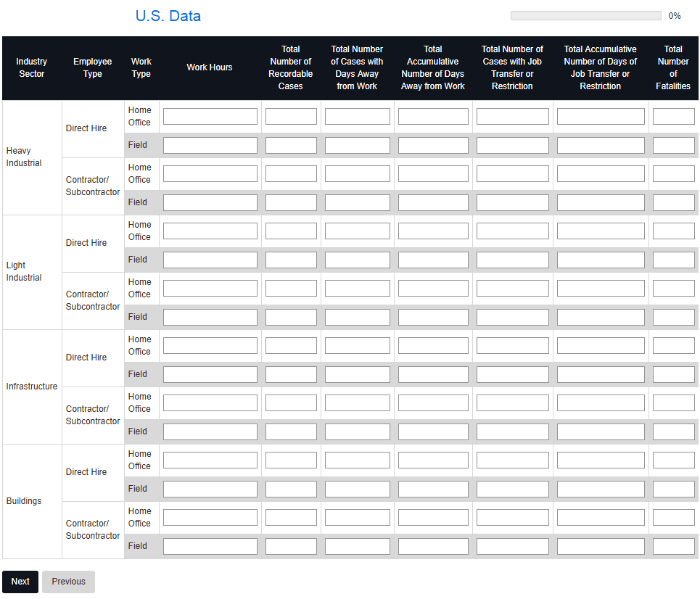Click the survey progress bar at 0%
The image size is (700, 599).
pos(585,16)
